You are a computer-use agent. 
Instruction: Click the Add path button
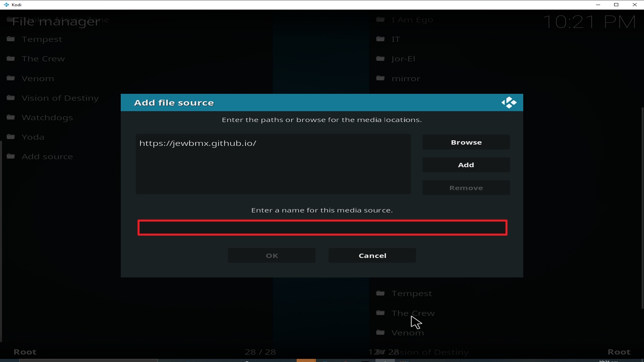coord(466,165)
